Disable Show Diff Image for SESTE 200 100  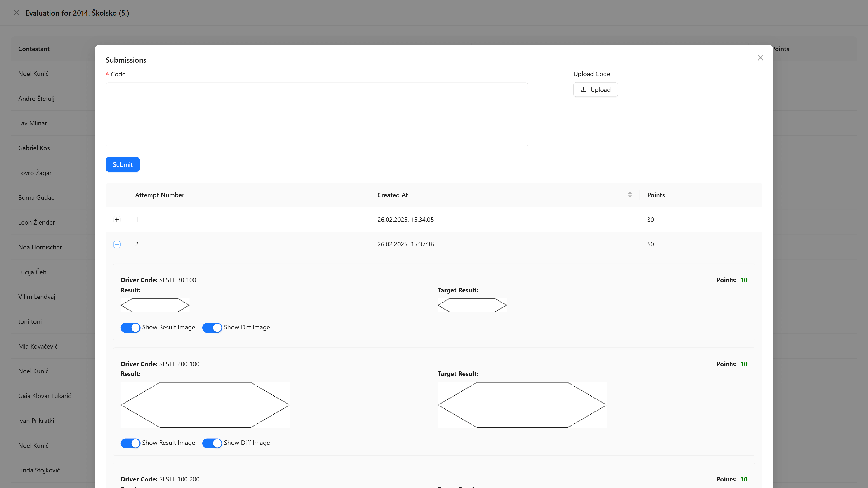(212, 443)
